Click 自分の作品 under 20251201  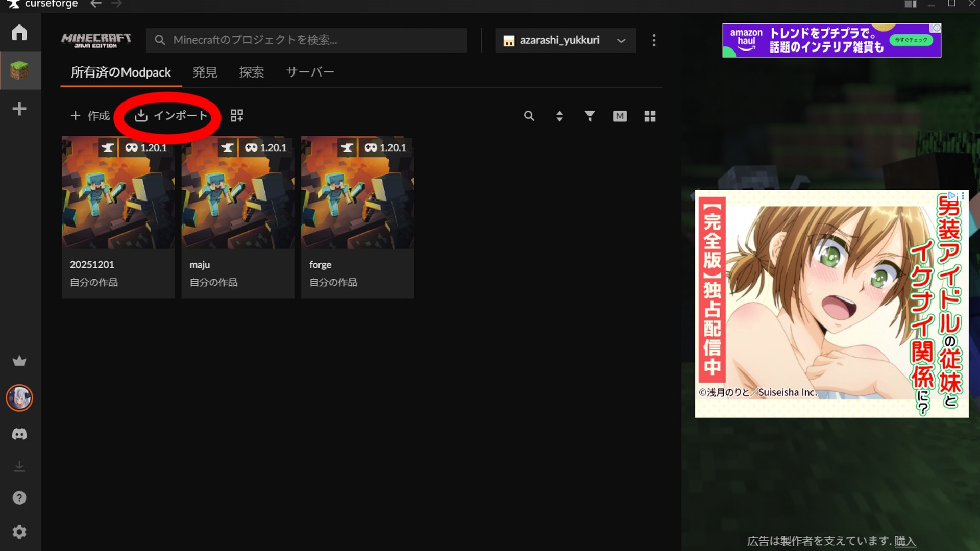pos(94,282)
